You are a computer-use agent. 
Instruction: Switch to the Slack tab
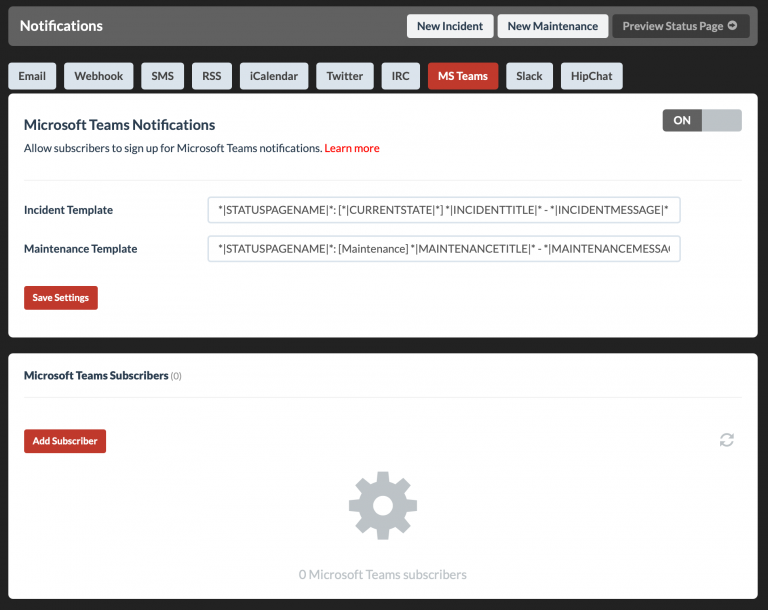[529, 76]
